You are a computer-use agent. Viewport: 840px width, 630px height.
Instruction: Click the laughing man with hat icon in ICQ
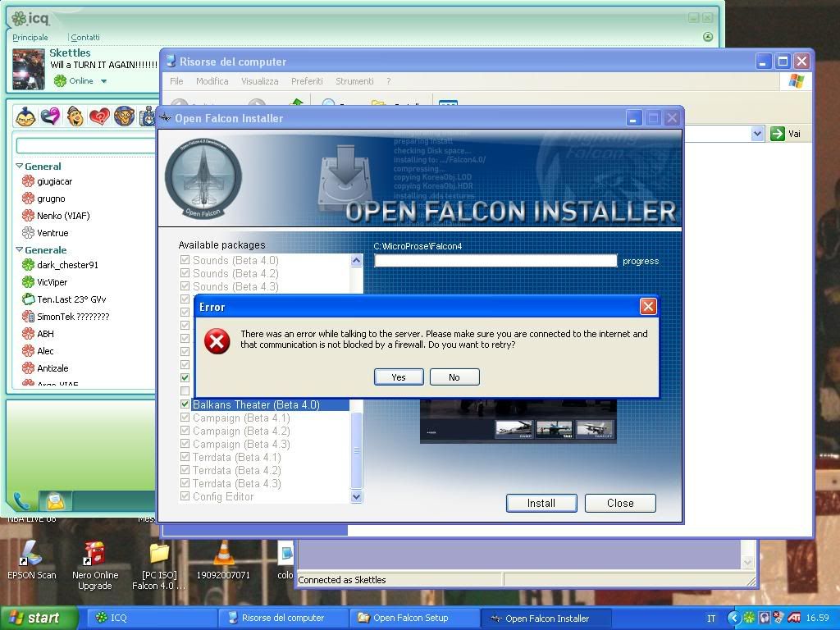pyautogui.click(x=75, y=116)
